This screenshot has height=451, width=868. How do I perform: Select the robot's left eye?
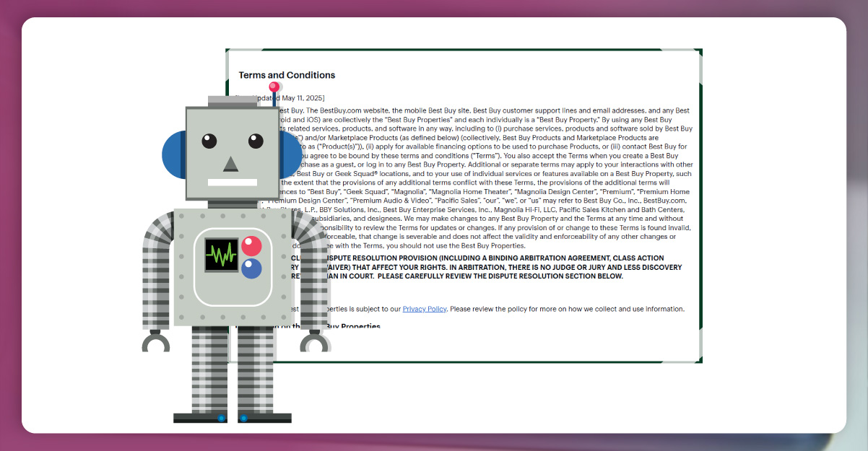209,141
